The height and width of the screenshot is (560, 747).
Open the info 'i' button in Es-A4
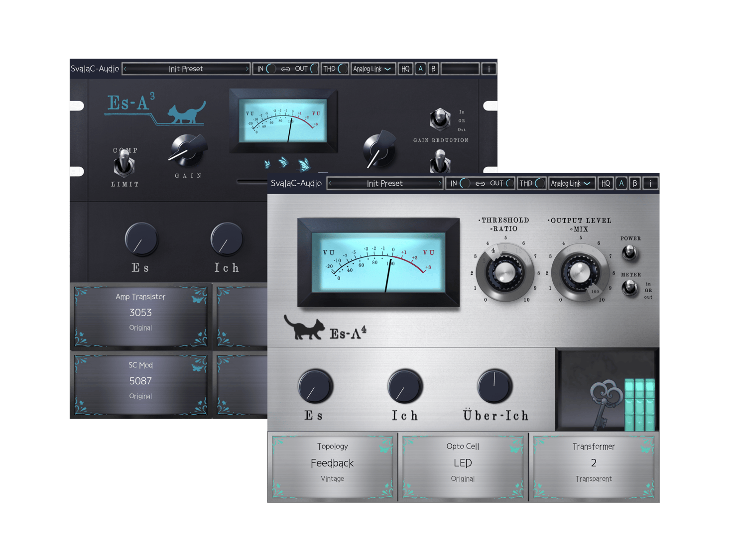(x=650, y=184)
